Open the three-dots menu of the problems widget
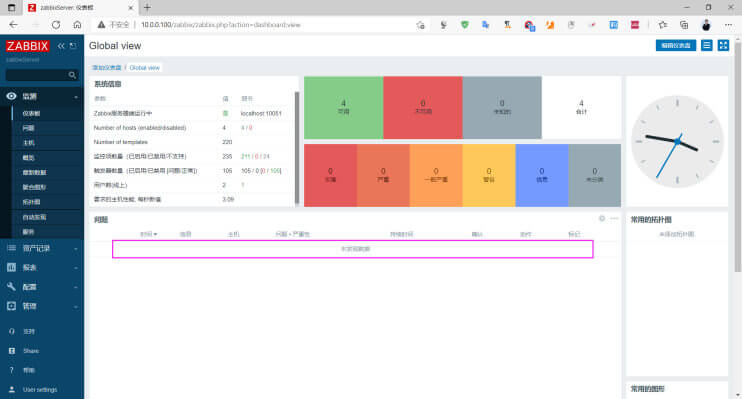The width and height of the screenshot is (742, 399). (x=614, y=218)
